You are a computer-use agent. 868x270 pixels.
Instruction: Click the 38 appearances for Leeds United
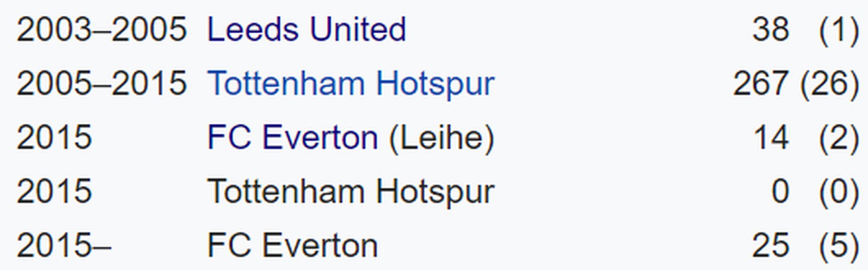point(770,29)
